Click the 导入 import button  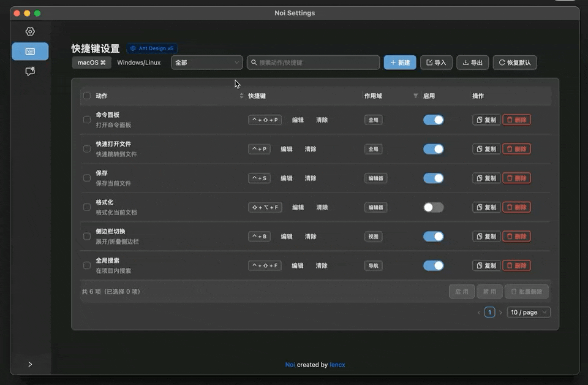click(x=436, y=63)
